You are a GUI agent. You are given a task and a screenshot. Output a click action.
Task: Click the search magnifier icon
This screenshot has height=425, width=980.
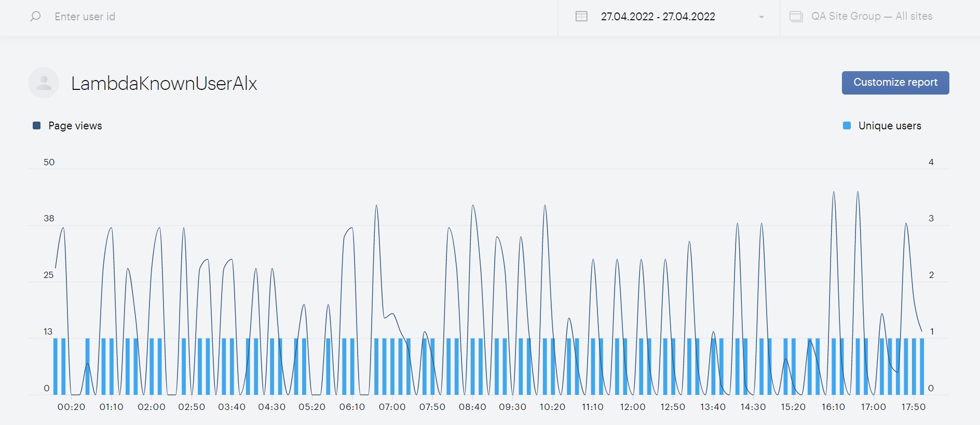[35, 17]
